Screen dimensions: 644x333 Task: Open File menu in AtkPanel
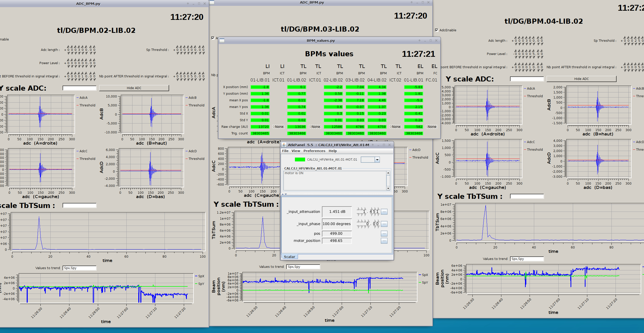[x=285, y=151]
